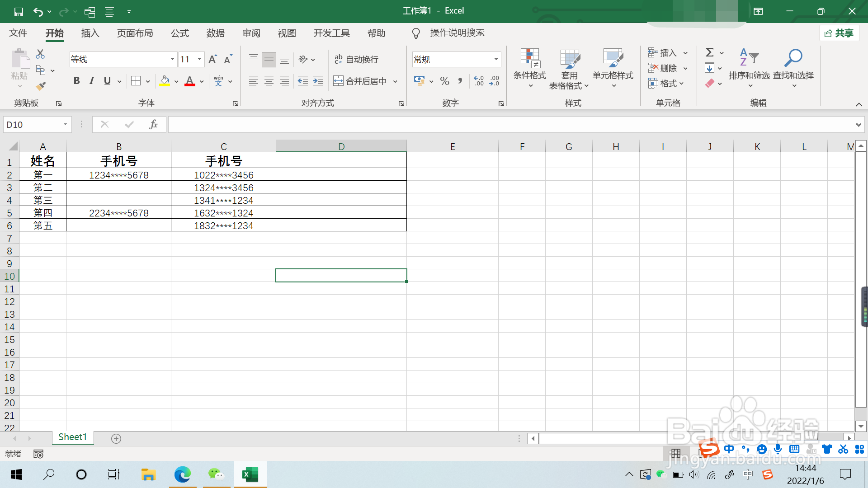Open the 数据 ribbon tab
The image size is (868, 488).
[215, 33]
